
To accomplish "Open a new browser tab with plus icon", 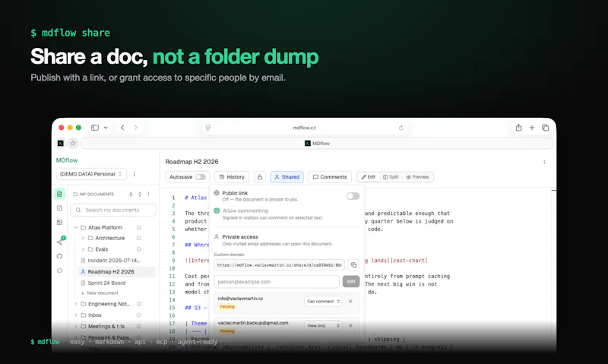I will point(531,128).
